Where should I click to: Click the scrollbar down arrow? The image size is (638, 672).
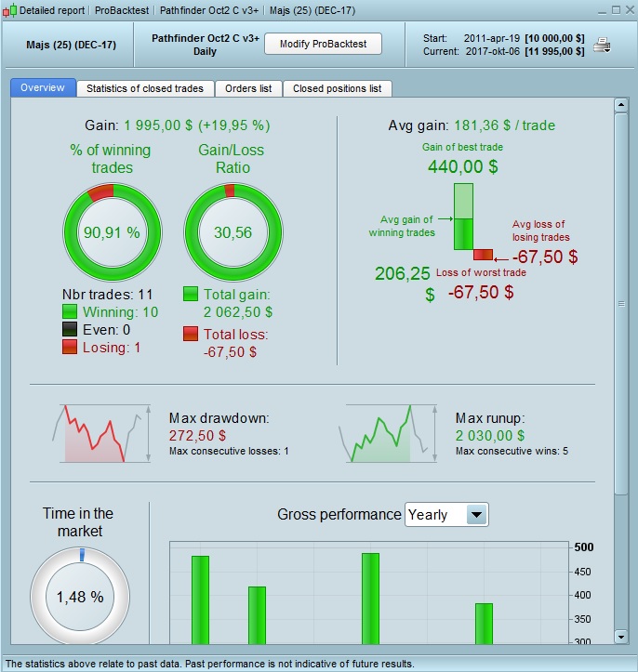pyautogui.click(x=621, y=637)
